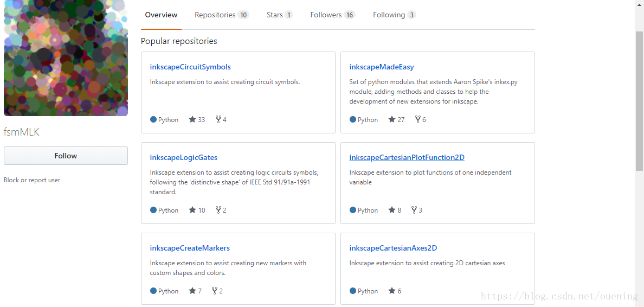The height and width of the screenshot is (307, 644).
Task: Click fork icon on inkscapeCreateMarkers card
Action: [x=214, y=291]
